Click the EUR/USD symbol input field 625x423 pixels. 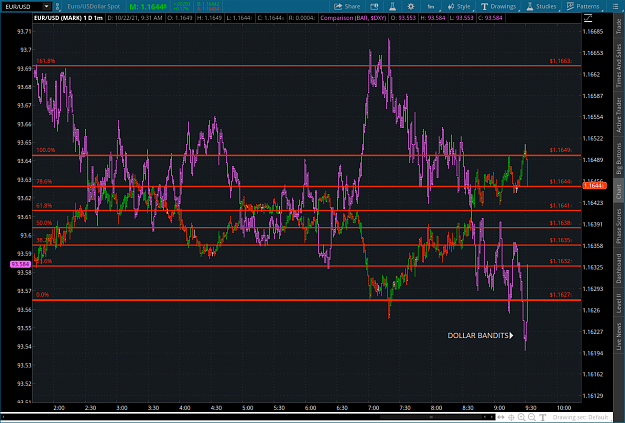pyautogui.click(x=23, y=6)
